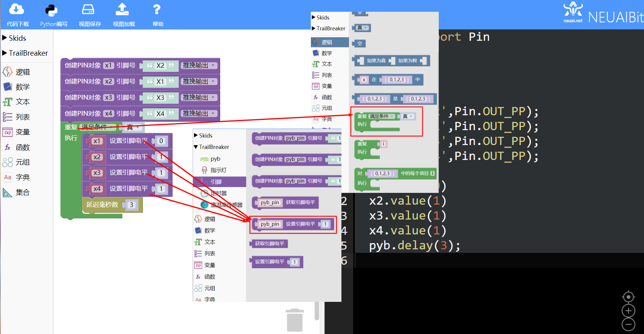Viewport: 644px width, 334px height.
Task: Open the 真 boolean dropdown on repeat block
Action: point(133,127)
